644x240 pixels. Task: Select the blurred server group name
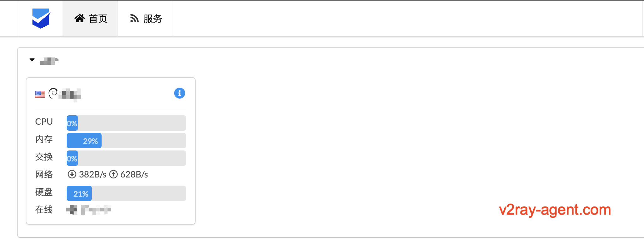[49, 61]
